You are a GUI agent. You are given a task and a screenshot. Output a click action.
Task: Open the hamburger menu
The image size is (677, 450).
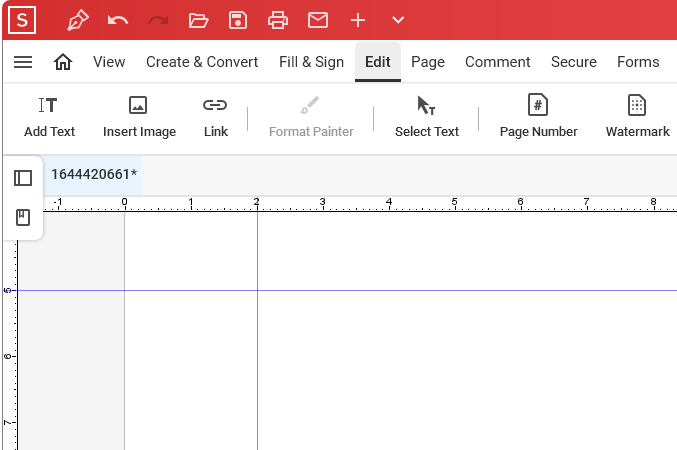[23, 62]
